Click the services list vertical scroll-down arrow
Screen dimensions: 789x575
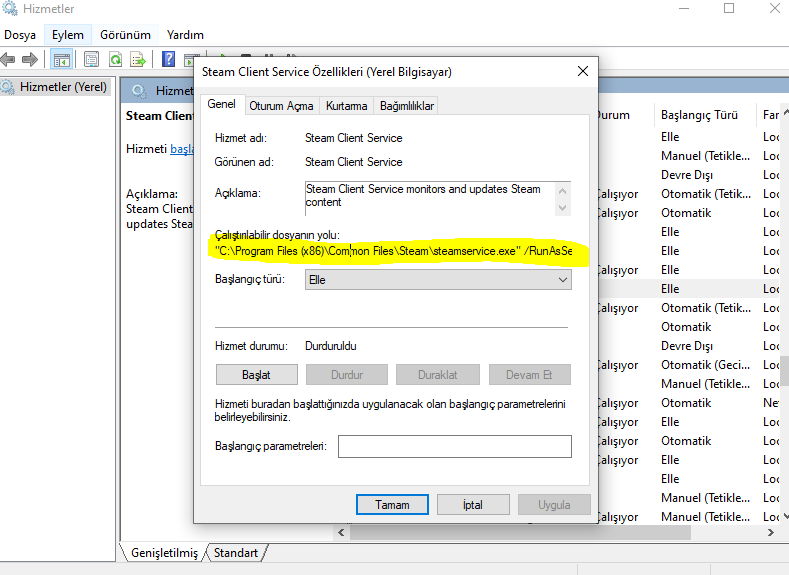tap(785, 517)
